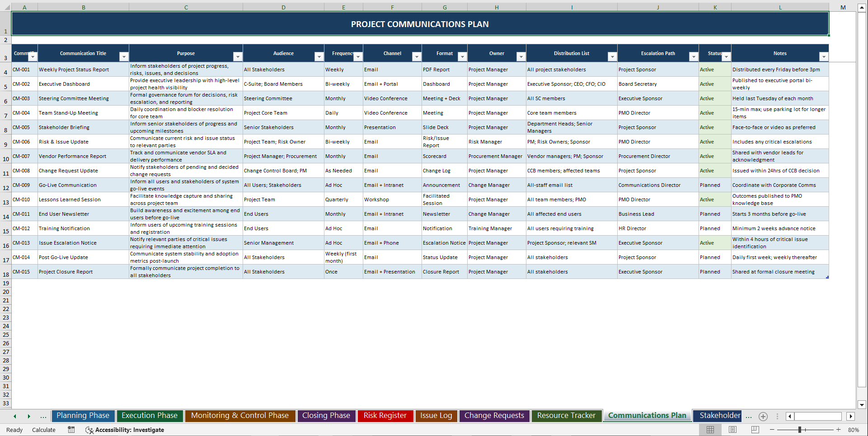Open the Stakeholder sheet tab

718,416
